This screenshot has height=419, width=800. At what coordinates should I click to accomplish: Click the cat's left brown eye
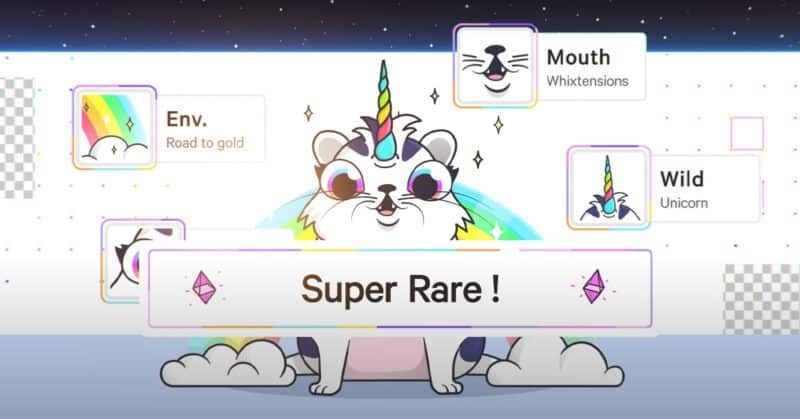pos(343,182)
